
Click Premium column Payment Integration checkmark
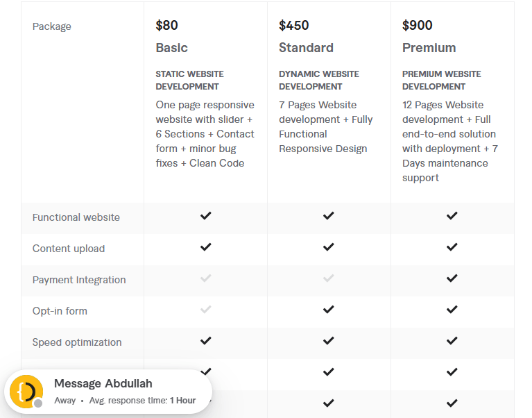(x=452, y=278)
